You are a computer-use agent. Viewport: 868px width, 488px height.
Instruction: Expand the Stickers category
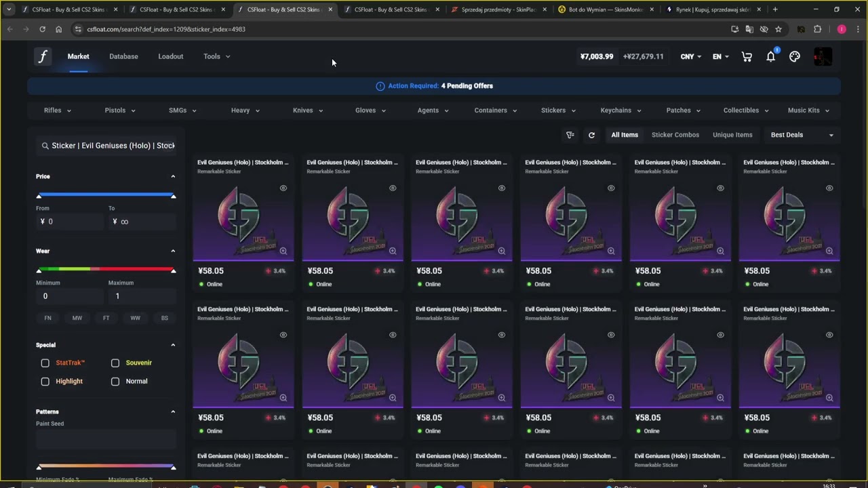(x=559, y=110)
